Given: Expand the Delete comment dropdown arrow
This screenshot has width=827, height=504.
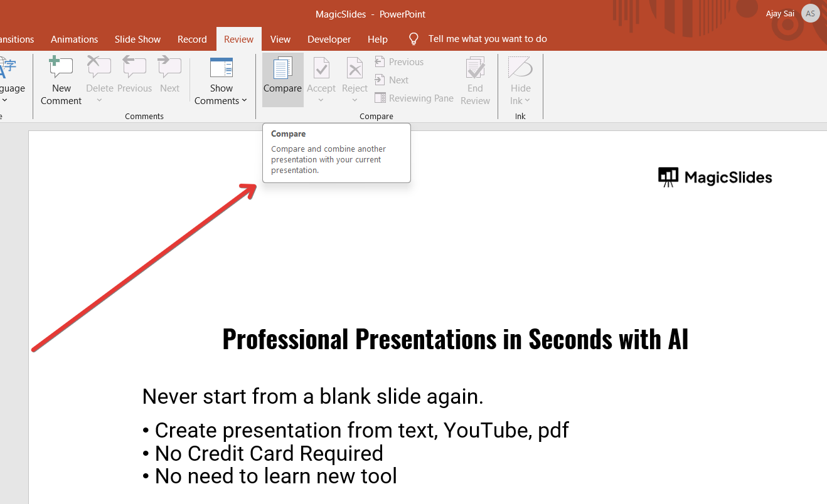Looking at the screenshot, I should 99,100.
